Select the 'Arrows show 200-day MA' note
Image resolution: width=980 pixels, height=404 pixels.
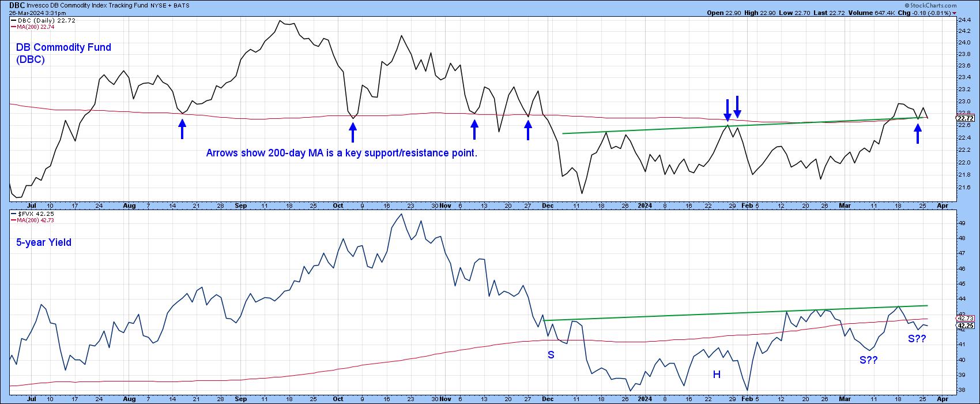coord(342,153)
